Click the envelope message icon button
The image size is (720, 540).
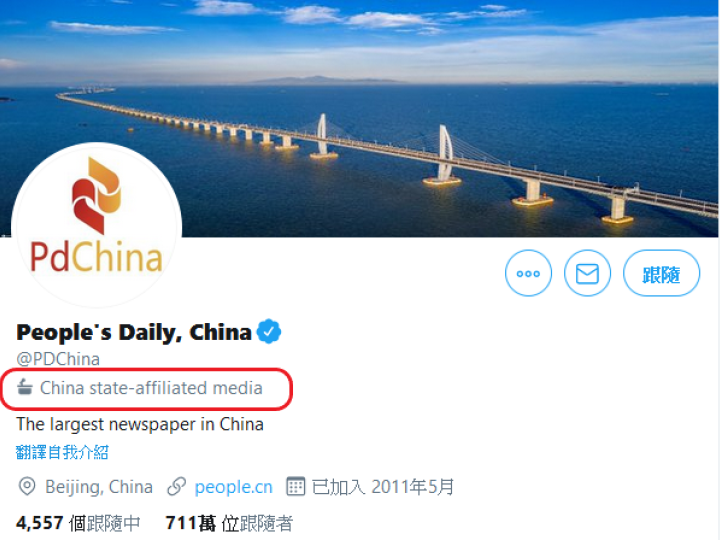[587, 273]
